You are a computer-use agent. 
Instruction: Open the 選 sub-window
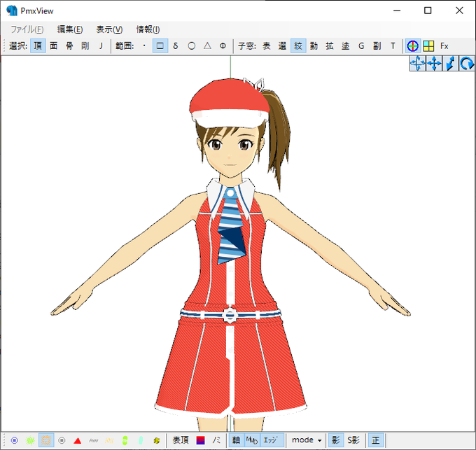tap(282, 45)
